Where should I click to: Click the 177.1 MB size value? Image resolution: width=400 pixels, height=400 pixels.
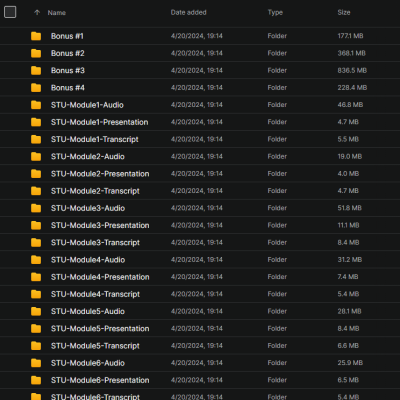pyautogui.click(x=350, y=36)
